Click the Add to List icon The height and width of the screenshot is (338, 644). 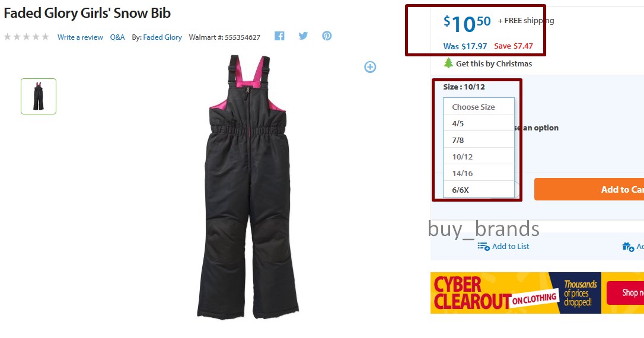tap(483, 247)
